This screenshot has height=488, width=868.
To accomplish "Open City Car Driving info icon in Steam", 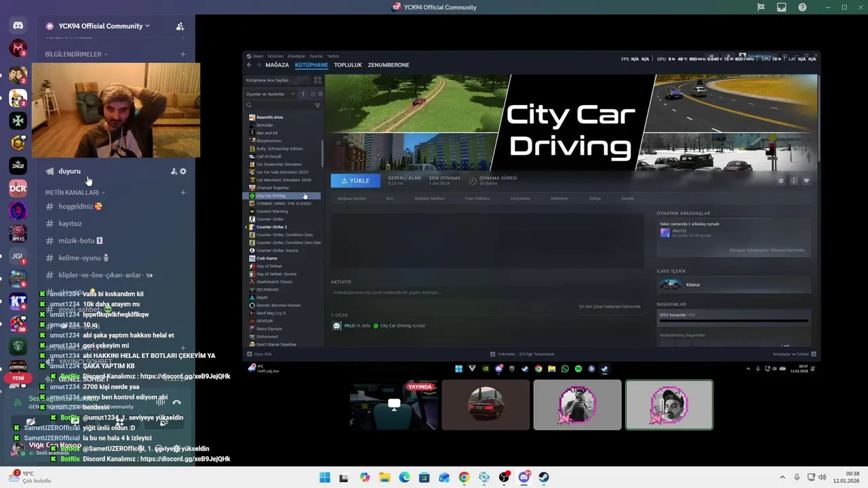I will [794, 181].
